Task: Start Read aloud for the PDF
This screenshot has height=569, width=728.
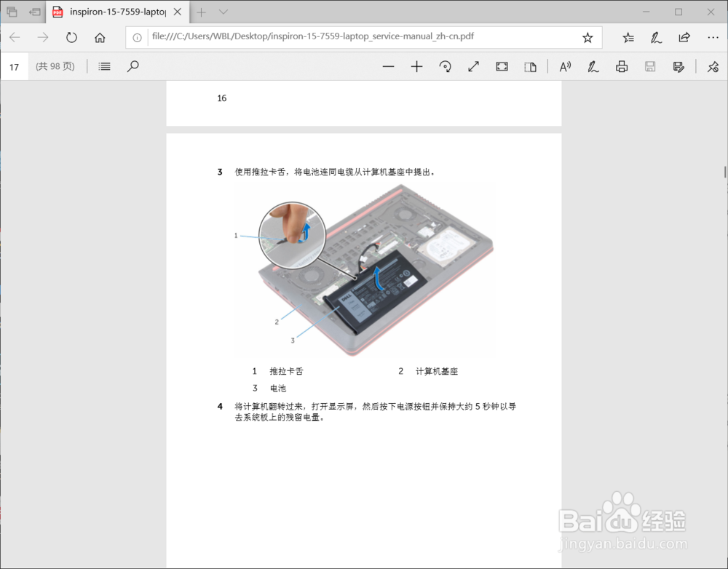Action: (565, 66)
